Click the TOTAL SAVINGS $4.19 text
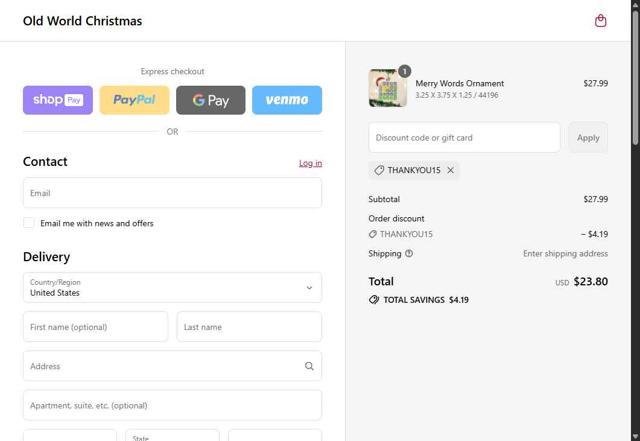 (426, 300)
